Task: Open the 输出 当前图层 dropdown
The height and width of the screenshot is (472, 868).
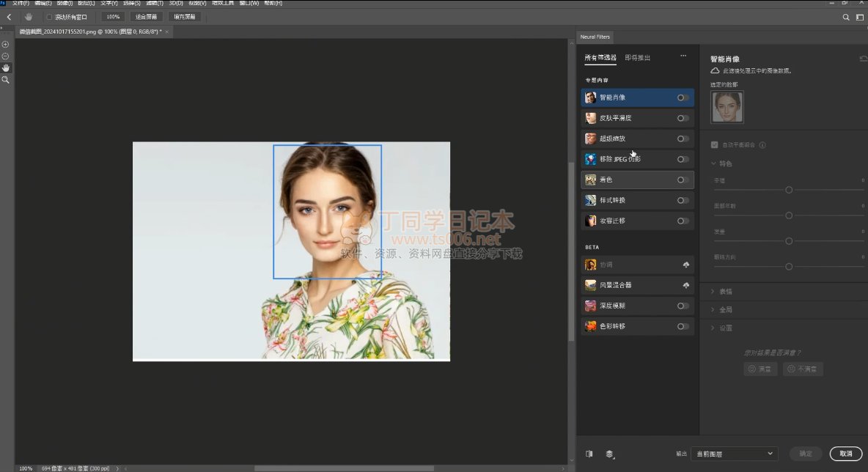Action: tap(735, 454)
